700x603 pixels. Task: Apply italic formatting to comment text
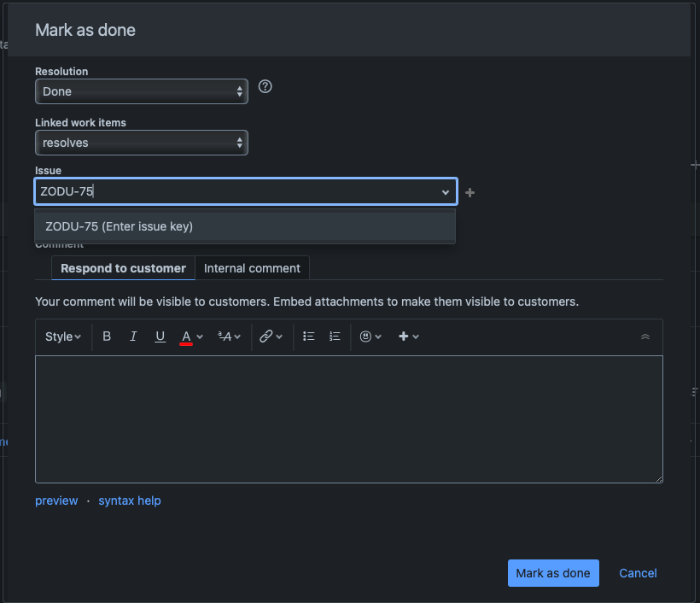(x=133, y=336)
